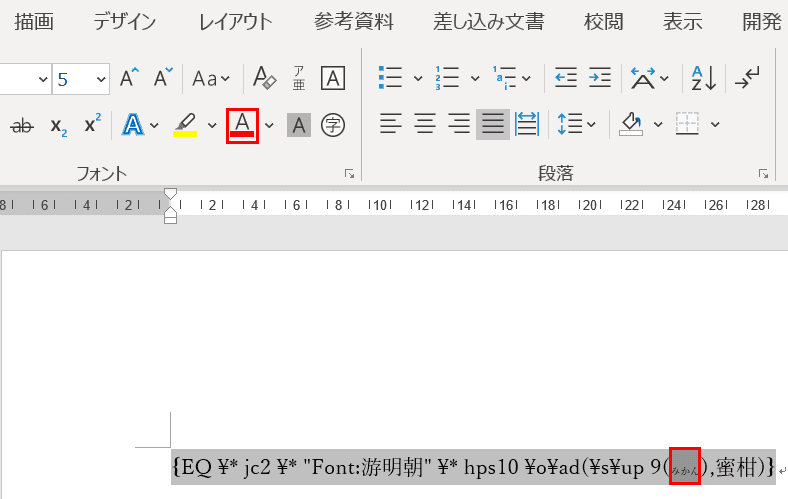This screenshot has height=499, width=788.
Task: Expand numbering library dropdown arrow
Action: pos(475,78)
